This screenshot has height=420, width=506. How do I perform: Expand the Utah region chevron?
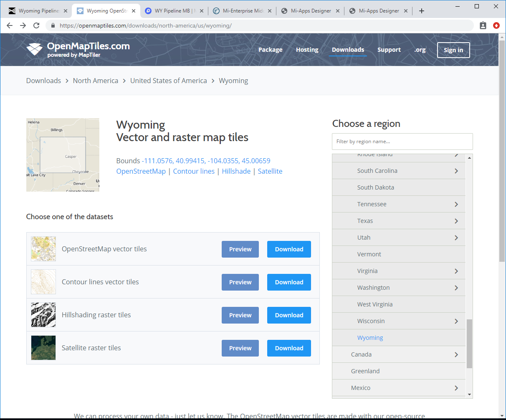click(456, 238)
